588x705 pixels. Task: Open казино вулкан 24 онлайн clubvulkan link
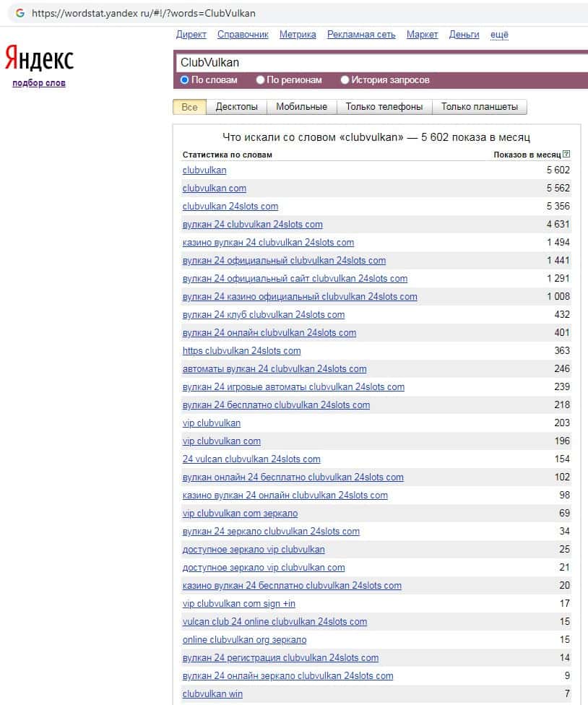click(x=285, y=495)
